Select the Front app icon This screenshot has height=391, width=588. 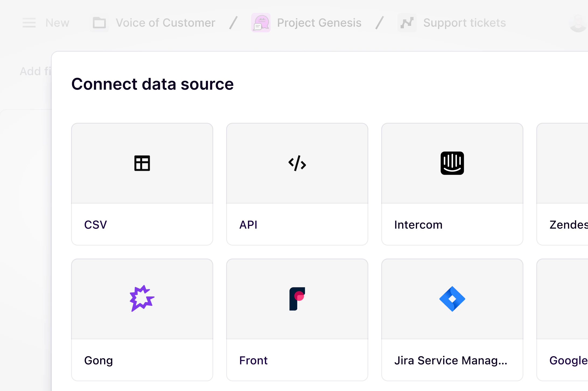tap(297, 299)
